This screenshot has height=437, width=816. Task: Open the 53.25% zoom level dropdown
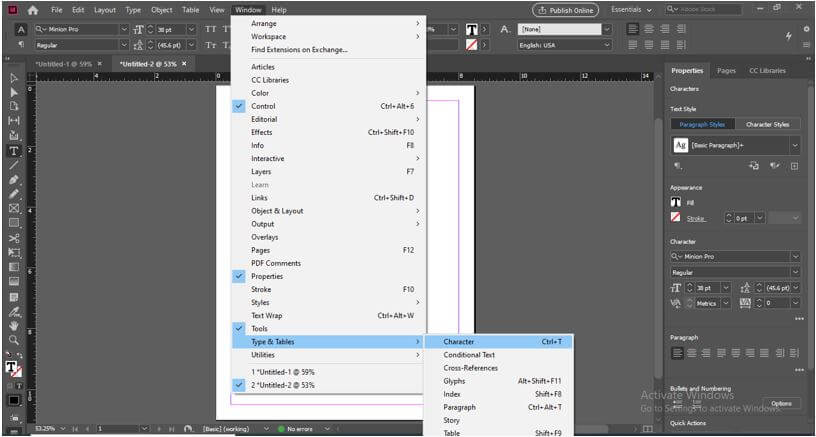point(63,429)
